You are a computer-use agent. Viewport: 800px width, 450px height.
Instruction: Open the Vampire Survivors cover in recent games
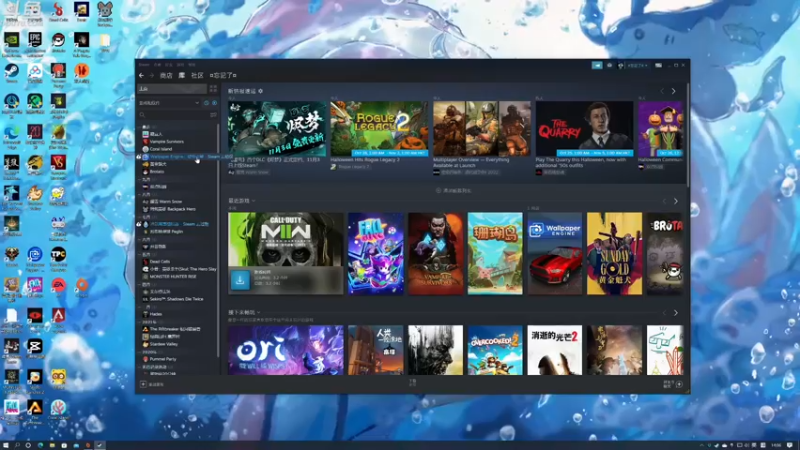[x=435, y=254]
